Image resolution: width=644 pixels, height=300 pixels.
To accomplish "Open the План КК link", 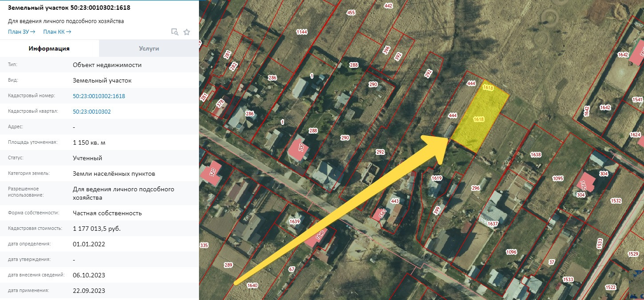I will tap(57, 32).
